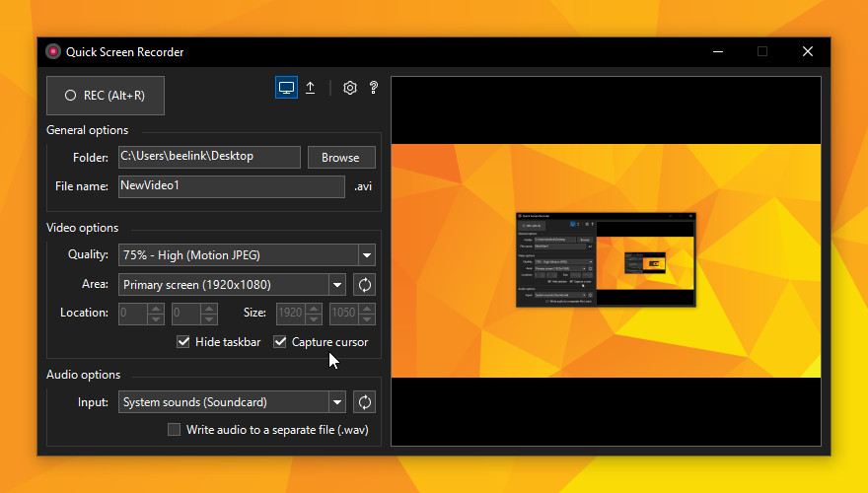868x493 pixels.
Task: Refresh the audio input device list
Action: point(364,402)
